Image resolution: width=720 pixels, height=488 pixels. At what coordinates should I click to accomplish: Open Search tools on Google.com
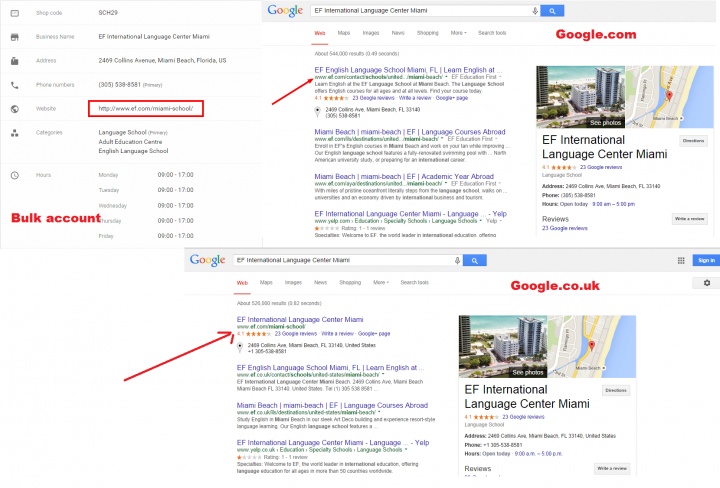click(x=492, y=33)
